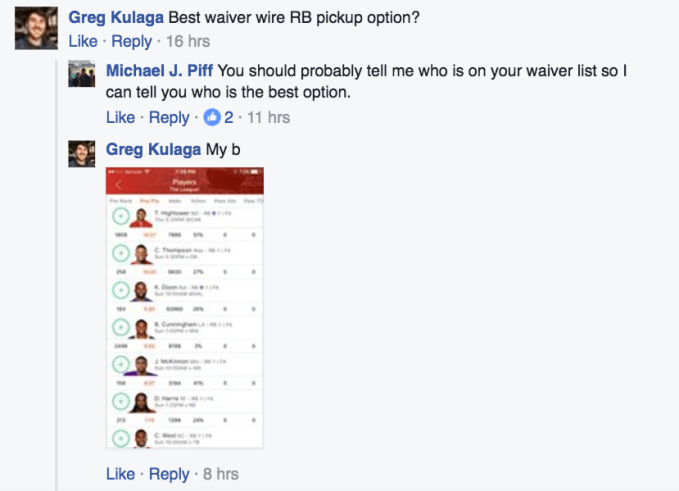Tap the add button beside K. Dixon

pyautogui.click(x=119, y=292)
